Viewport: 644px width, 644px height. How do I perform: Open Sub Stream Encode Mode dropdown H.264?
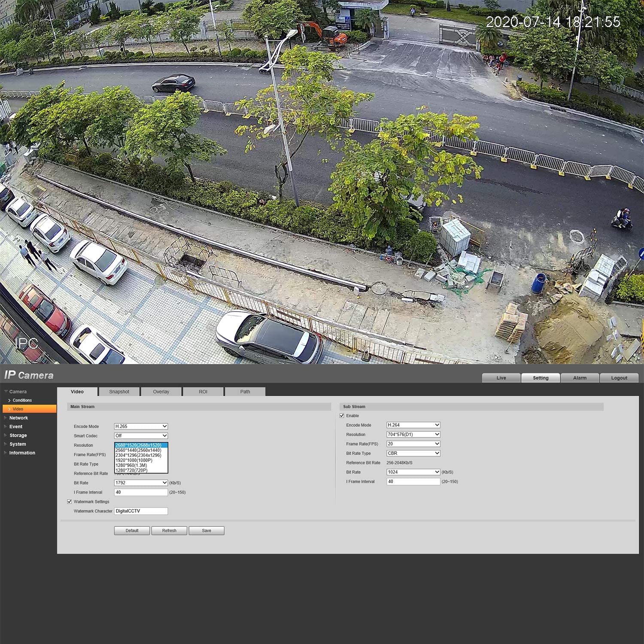point(413,425)
